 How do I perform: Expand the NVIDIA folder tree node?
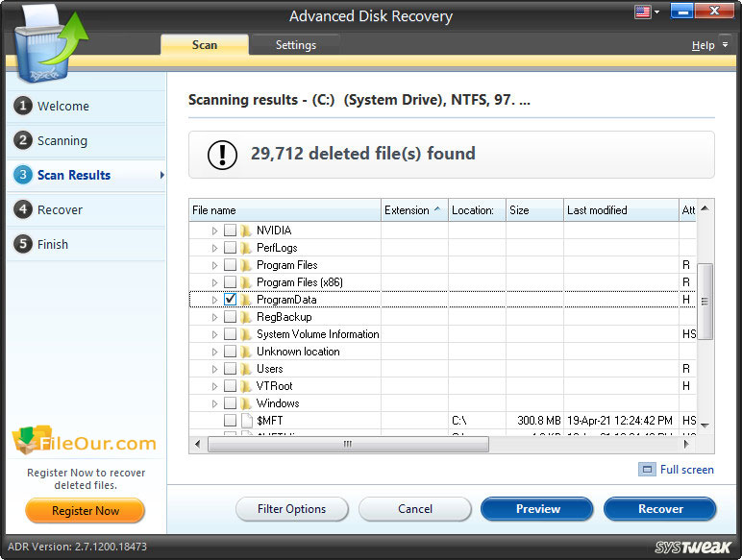[214, 231]
